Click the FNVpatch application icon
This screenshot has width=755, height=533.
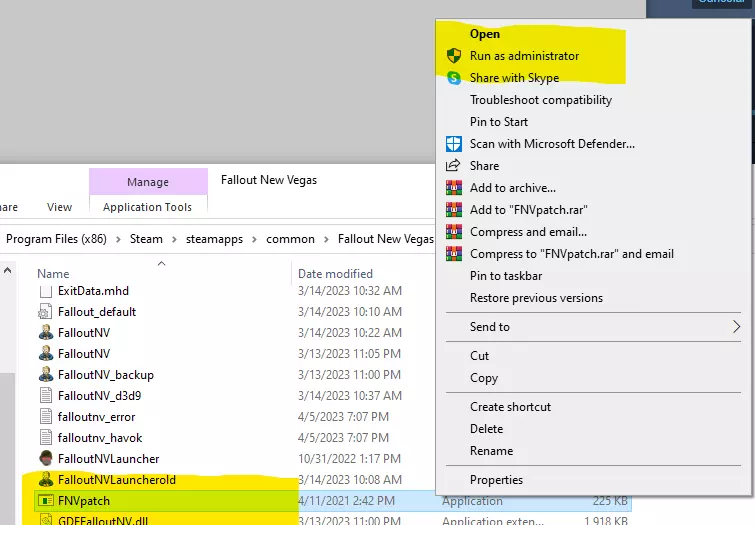pos(46,501)
